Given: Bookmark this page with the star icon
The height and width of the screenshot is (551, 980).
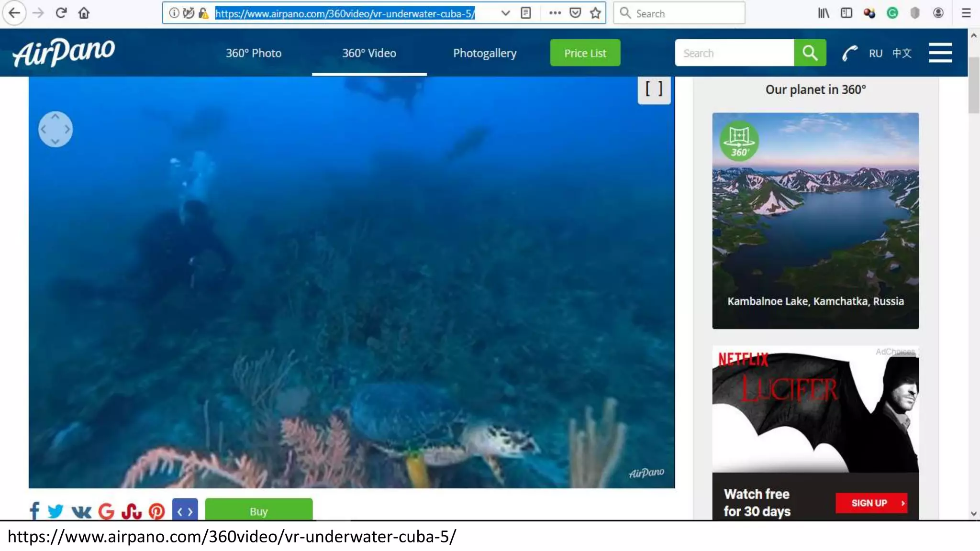Looking at the screenshot, I should point(595,13).
